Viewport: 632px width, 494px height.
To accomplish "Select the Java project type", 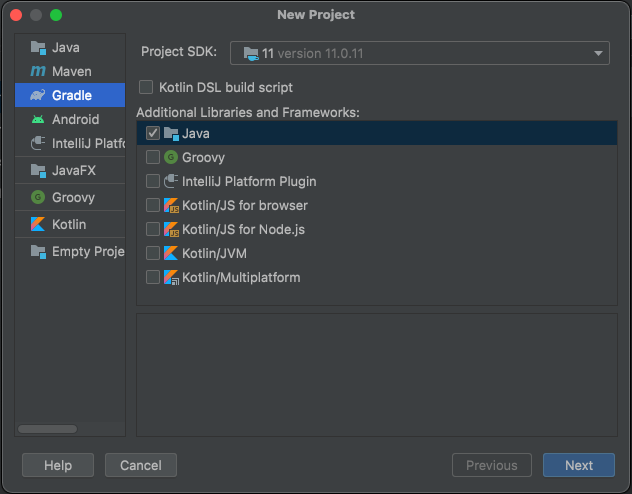I will point(70,48).
